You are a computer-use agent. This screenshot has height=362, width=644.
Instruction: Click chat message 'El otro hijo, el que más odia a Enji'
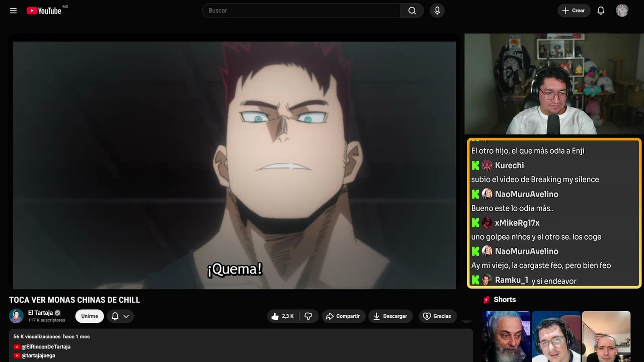528,151
